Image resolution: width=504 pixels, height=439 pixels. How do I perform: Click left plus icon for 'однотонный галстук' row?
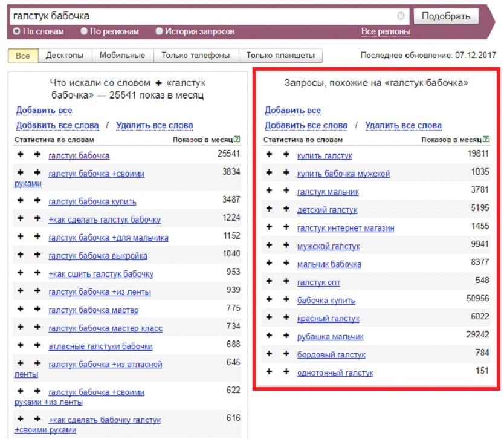[x=269, y=372]
